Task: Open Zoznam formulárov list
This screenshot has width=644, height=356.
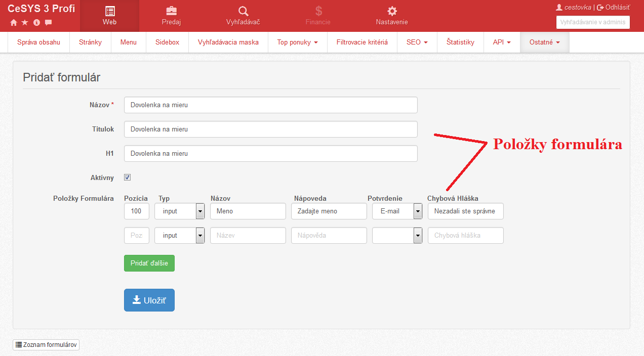Action: [x=46, y=345]
